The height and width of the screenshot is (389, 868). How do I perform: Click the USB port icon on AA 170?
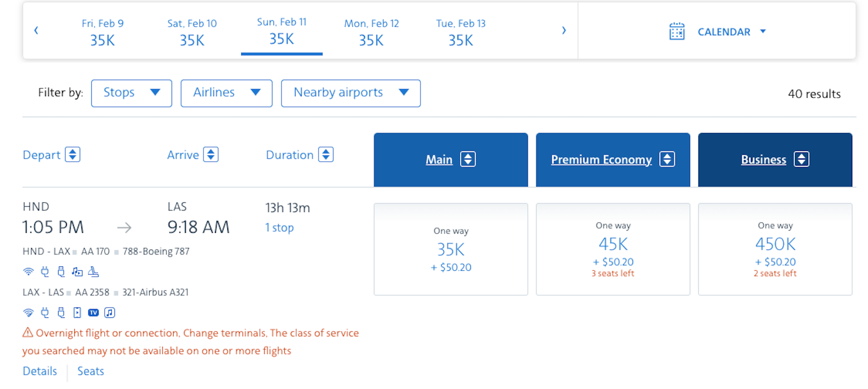click(x=61, y=271)
